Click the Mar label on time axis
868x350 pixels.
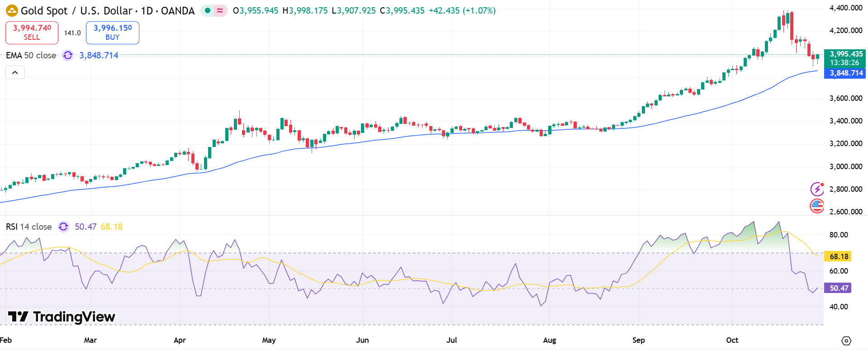[90, 340]
